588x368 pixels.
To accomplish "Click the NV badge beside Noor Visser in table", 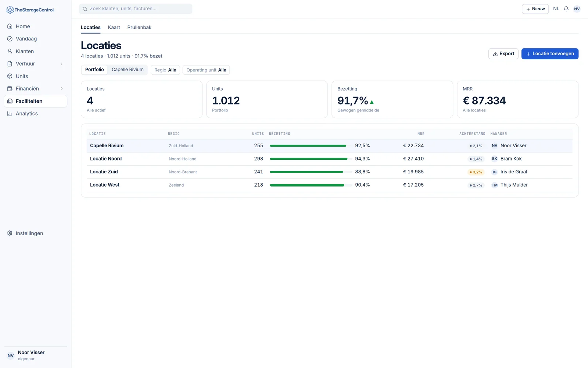I will [495, 146].
